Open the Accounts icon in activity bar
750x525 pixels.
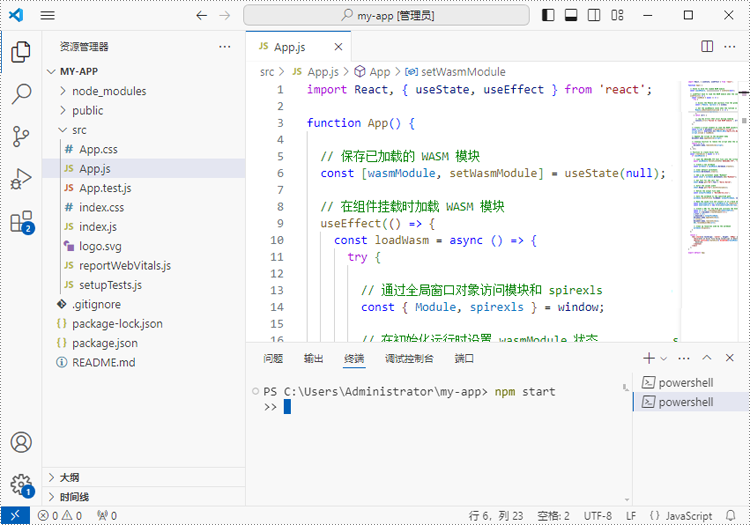coord(21,442)
